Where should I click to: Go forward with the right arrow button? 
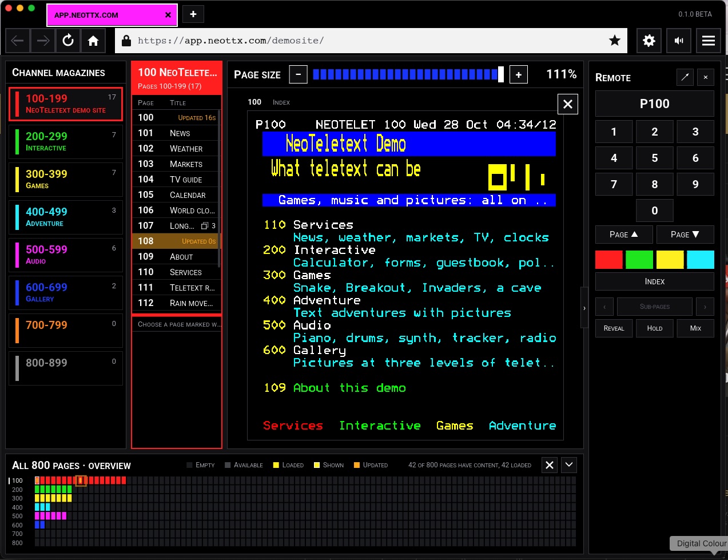(x=43, y=41)
